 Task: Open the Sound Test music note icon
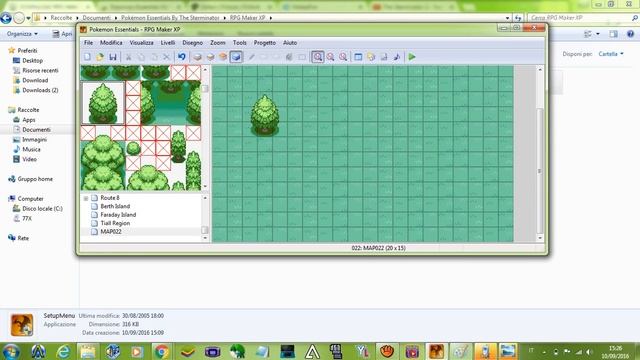[397, 57]
